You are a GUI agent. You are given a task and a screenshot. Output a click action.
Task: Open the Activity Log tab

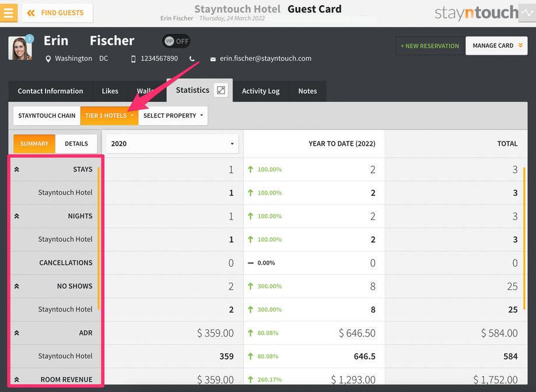coord(261,91)
